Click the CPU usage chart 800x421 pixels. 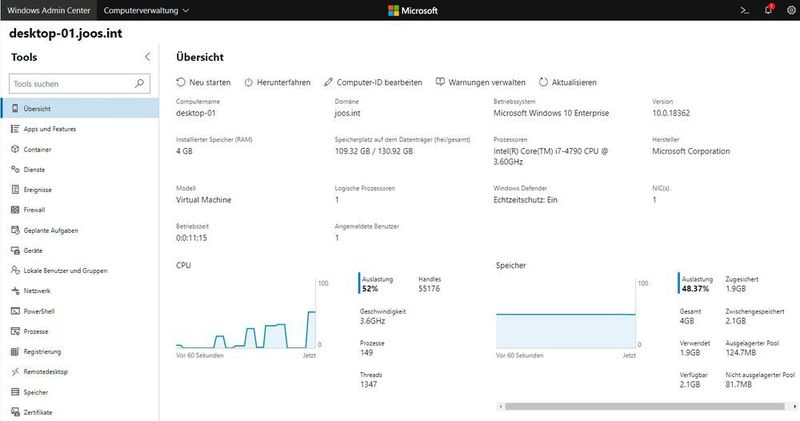[x=246, y=314]
